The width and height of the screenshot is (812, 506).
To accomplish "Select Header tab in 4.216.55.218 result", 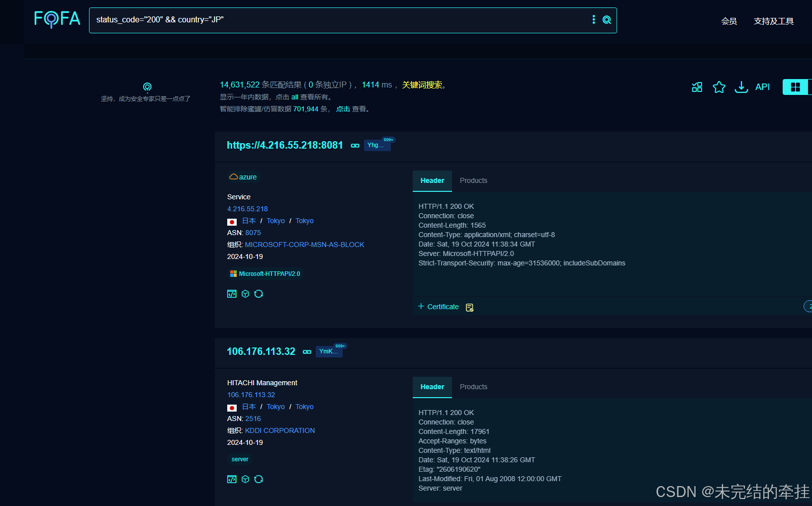I will click(x=432, y=181).
